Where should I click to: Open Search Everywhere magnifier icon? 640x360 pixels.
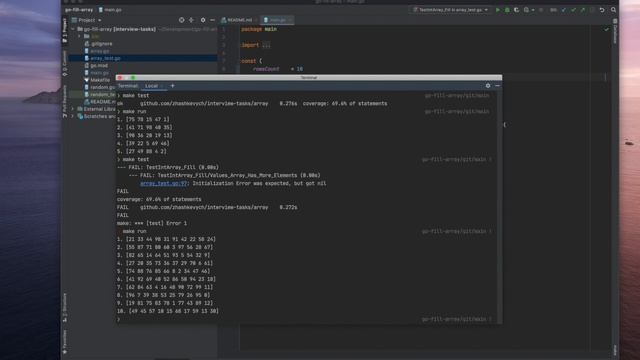[x=613, y=10]
